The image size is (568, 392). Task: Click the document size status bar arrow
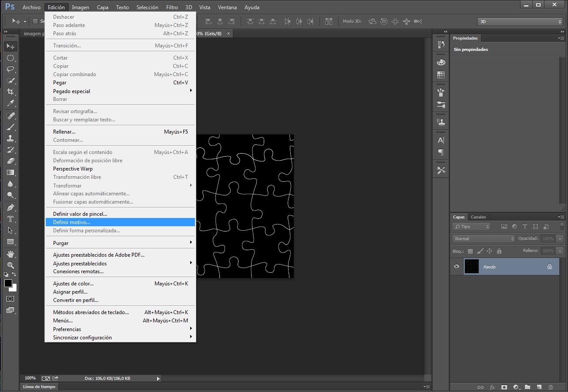pyautogui.click(x=158, y=378)
